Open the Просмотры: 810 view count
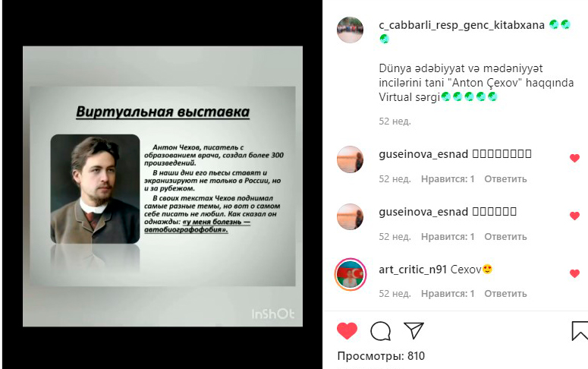Viewport: 588px width, 369px height. click(x=381, y=356)
